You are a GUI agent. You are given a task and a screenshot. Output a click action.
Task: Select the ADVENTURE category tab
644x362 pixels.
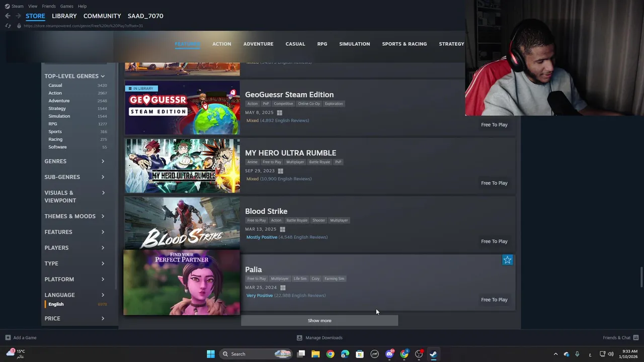pyautogui.click(x=258, y=44)
